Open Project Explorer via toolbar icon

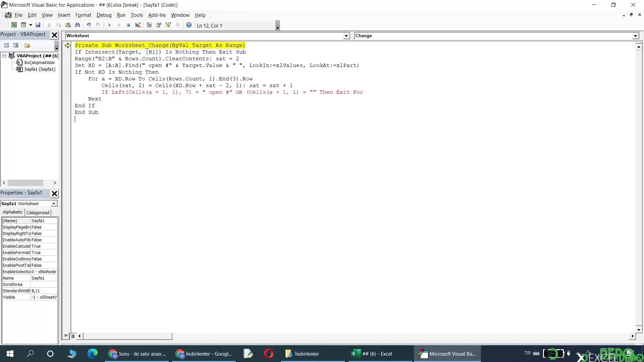(149, 25)
